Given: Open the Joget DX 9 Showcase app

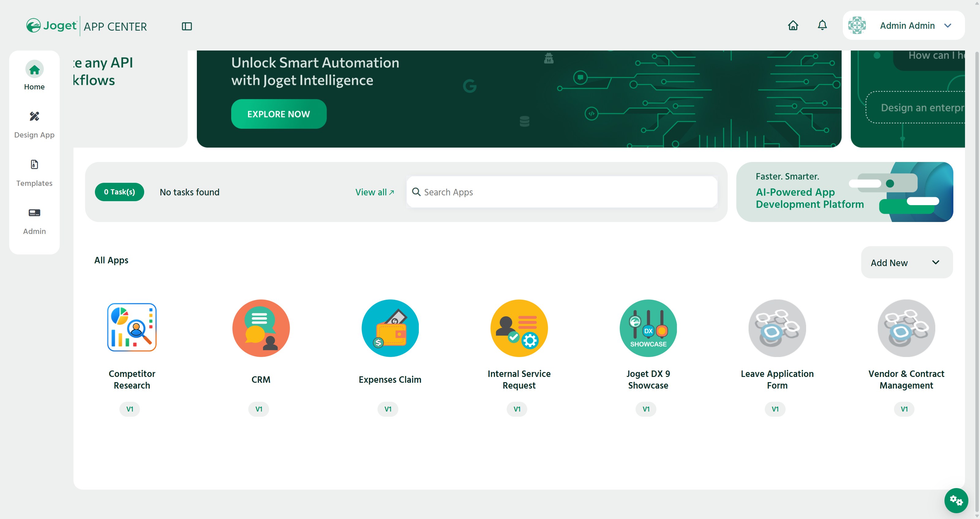Looking at the screenshot, I should point(648,328).
